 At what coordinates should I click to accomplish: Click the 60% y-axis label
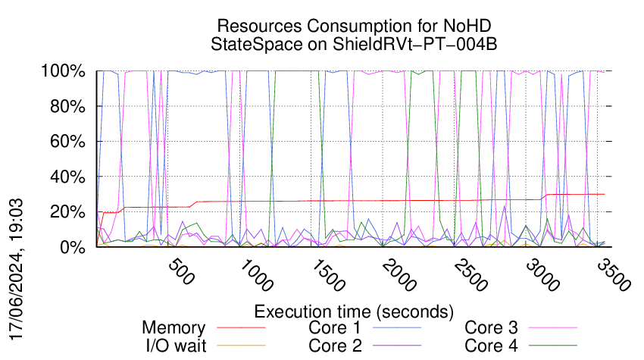70,142
